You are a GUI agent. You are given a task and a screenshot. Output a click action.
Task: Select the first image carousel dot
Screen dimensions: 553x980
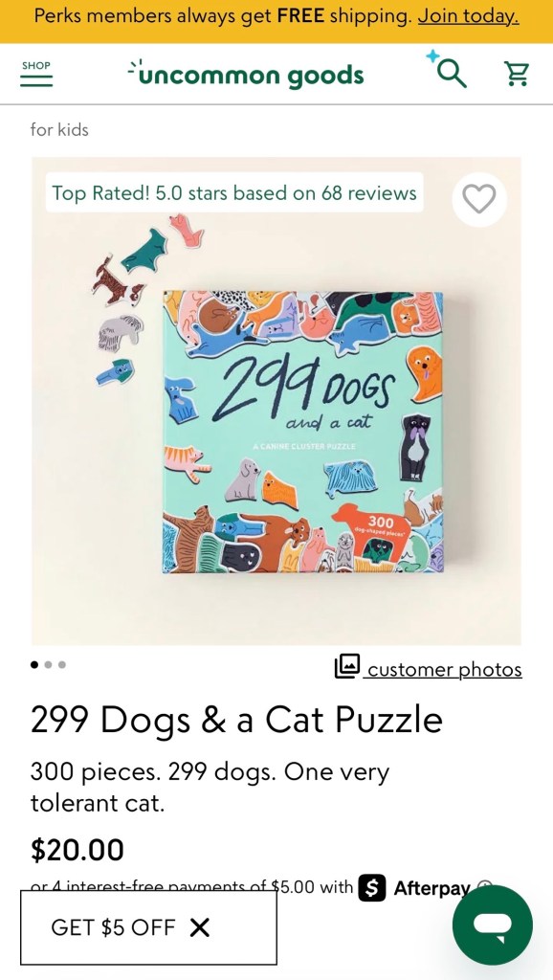click(x=34, y=664)
